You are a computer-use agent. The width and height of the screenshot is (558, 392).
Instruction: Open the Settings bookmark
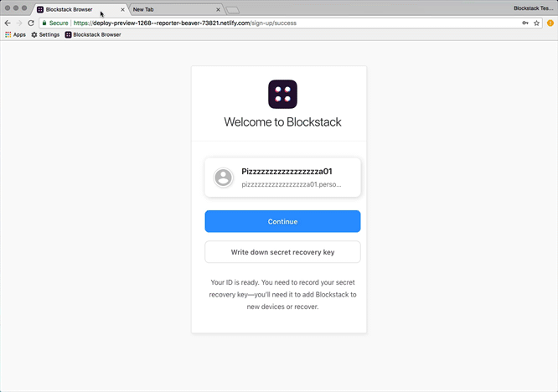click(45, 34)
